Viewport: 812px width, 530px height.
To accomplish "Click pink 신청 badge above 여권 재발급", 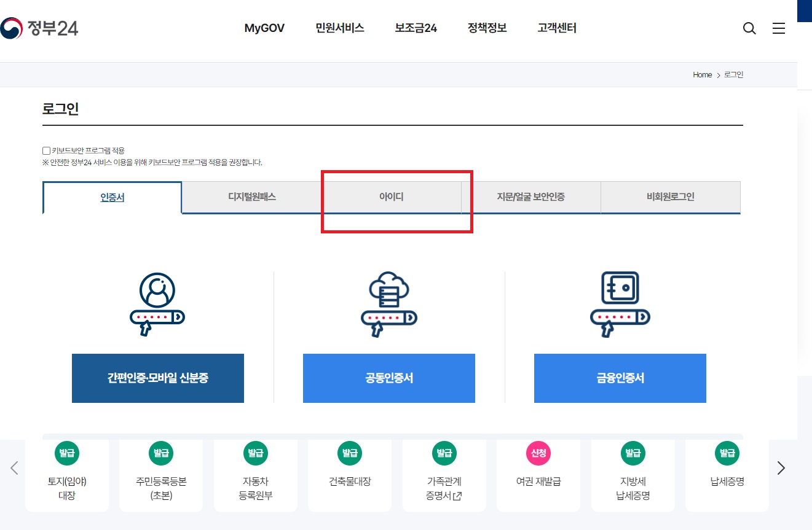I will tap(538, 454).
